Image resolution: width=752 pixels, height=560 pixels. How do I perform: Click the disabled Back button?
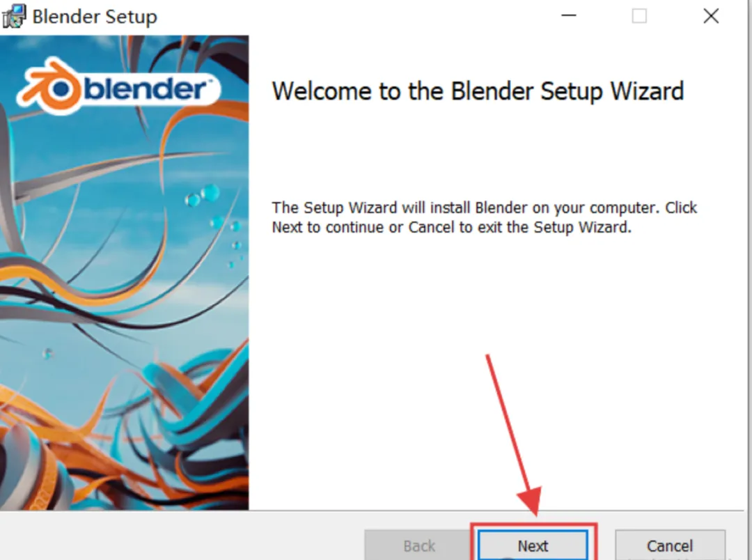(419, 545)
